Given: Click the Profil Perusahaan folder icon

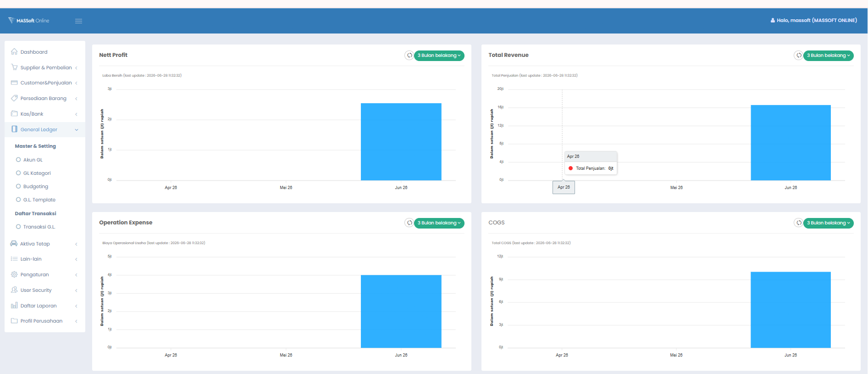Looking at the screenshot, I should pyautogui.click(x=14, y=321).
